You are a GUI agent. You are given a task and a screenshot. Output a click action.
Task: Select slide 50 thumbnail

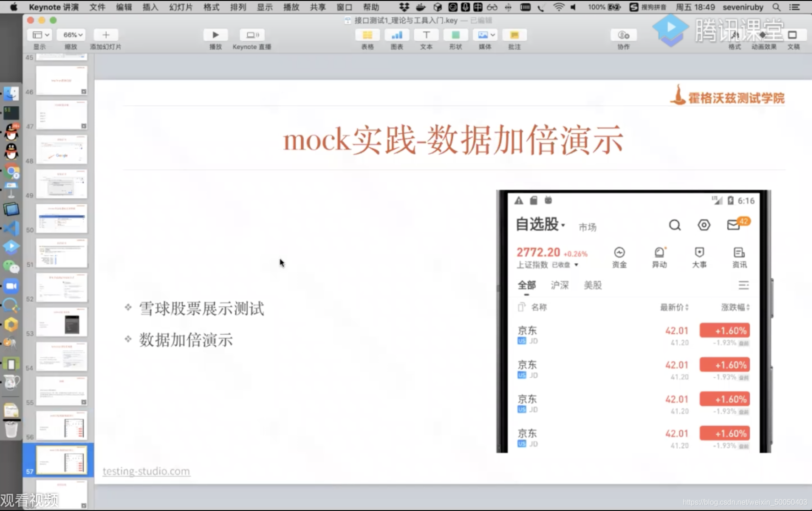coord(61,218)
